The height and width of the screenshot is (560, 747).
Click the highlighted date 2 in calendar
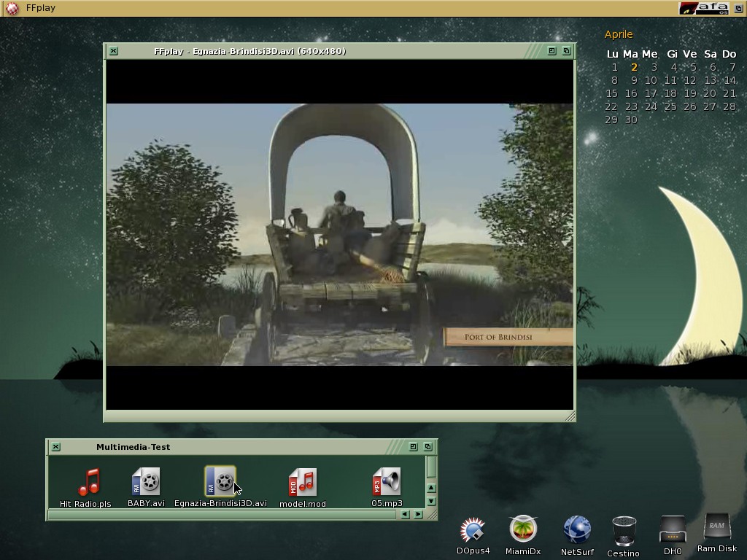coord(634,67)
